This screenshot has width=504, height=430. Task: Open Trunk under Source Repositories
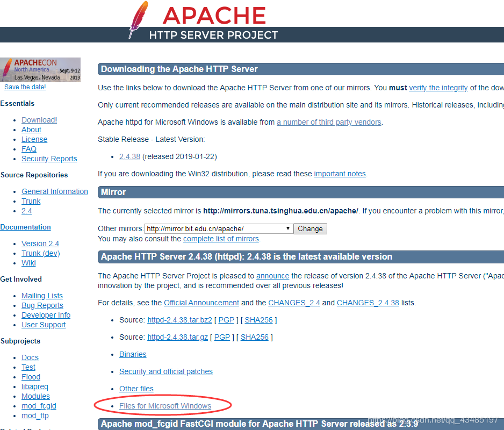click(x=31, y=201)
